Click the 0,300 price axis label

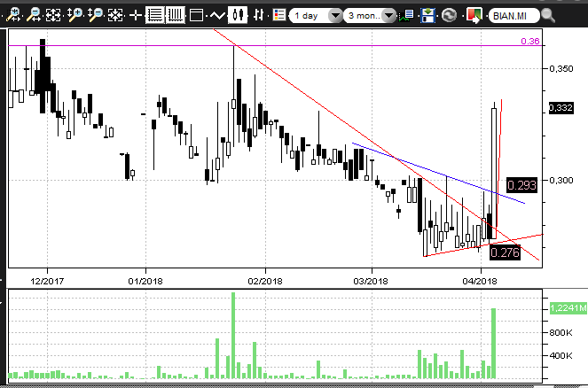(561, 180)
